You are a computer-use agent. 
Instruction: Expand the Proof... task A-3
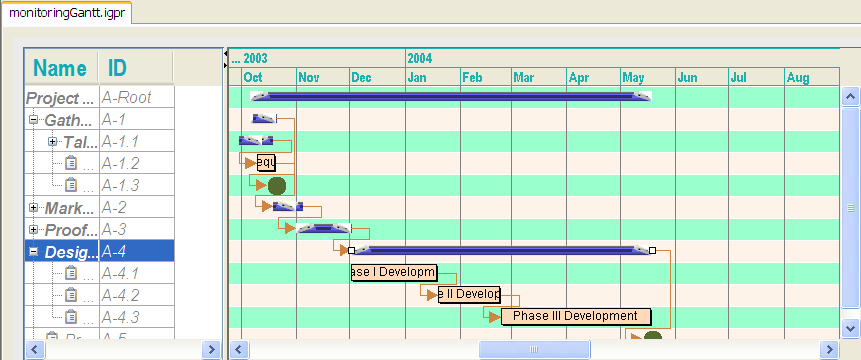tap(33, 229)
